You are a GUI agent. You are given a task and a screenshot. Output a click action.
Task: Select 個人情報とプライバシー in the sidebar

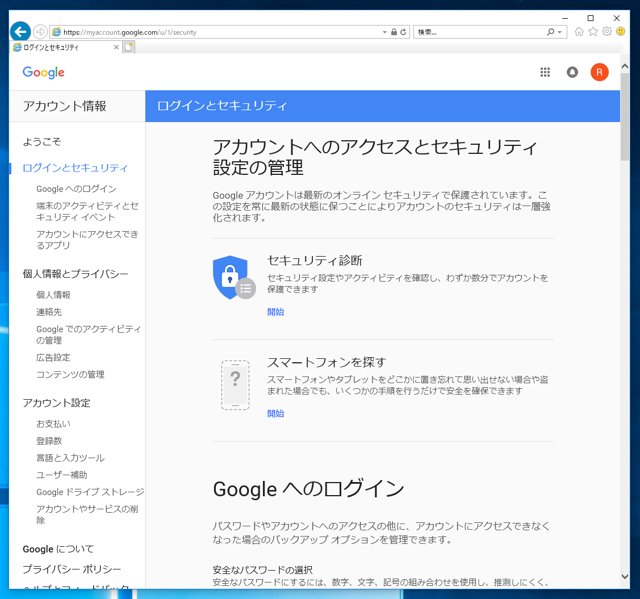click(76, 274)
